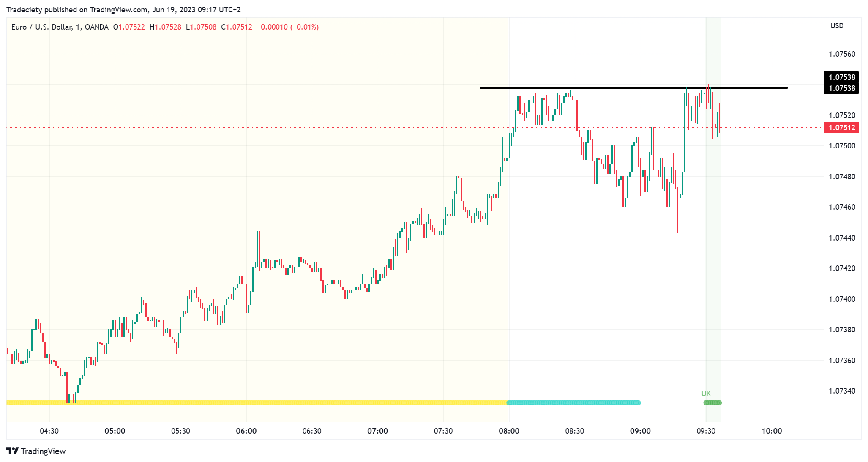Viewport: 868px width, 462px height.
Task: Click the TradingView logo icon
Action: click(x=13, y=451)
